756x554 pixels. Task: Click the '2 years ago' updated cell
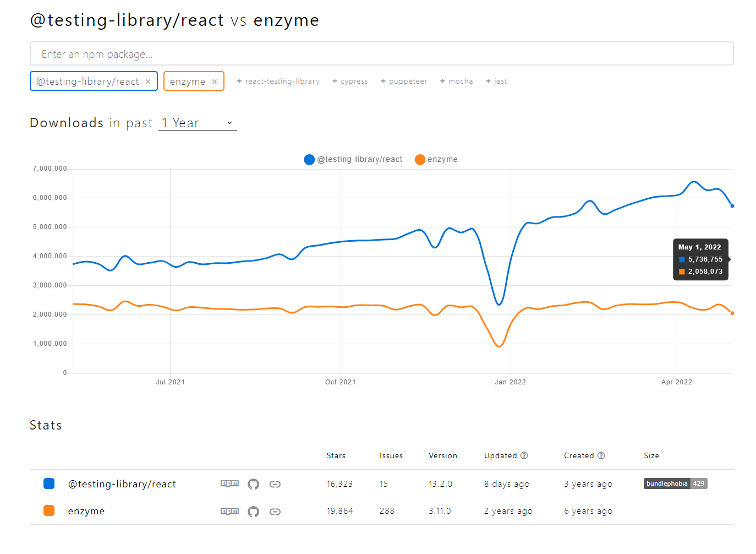click(508, 511)
